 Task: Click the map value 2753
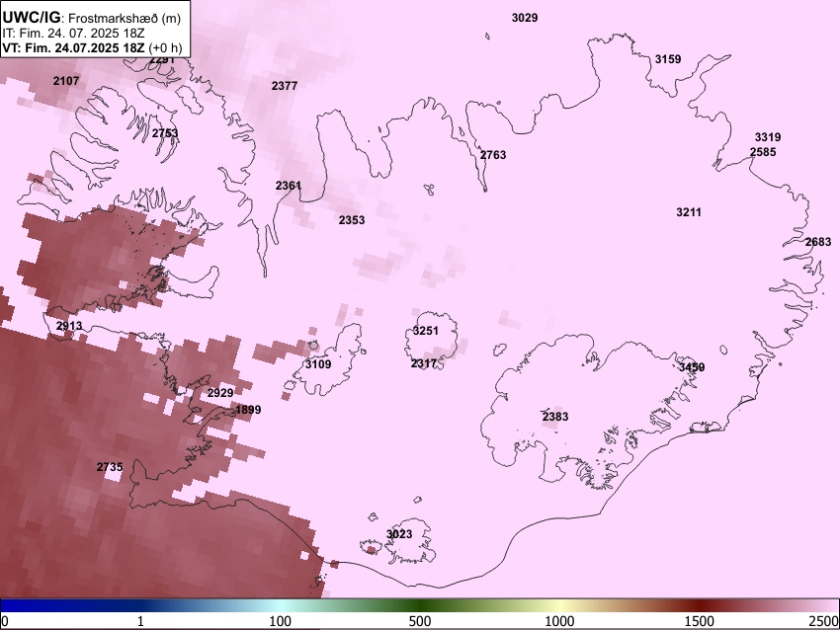[165, 133]
